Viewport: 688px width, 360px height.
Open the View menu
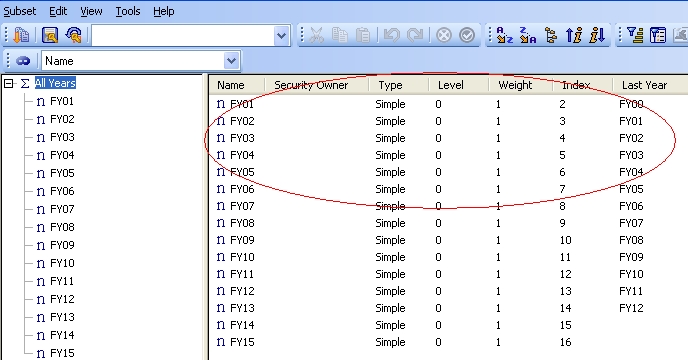coord(91,11)
